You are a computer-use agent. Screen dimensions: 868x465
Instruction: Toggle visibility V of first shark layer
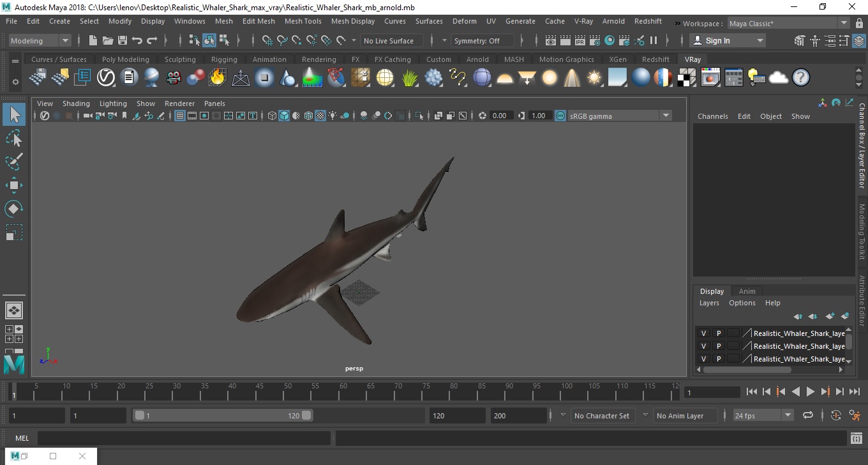[703, 333]
